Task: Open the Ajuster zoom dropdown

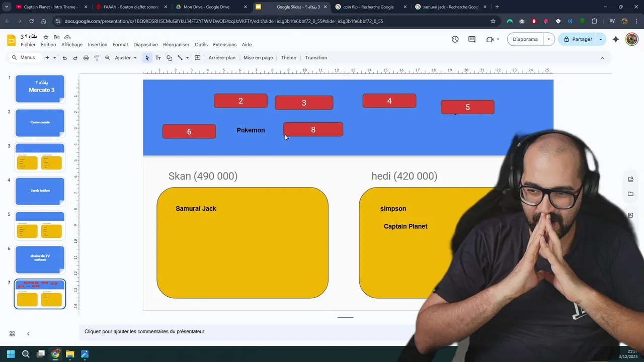Action: pos(126,58)
